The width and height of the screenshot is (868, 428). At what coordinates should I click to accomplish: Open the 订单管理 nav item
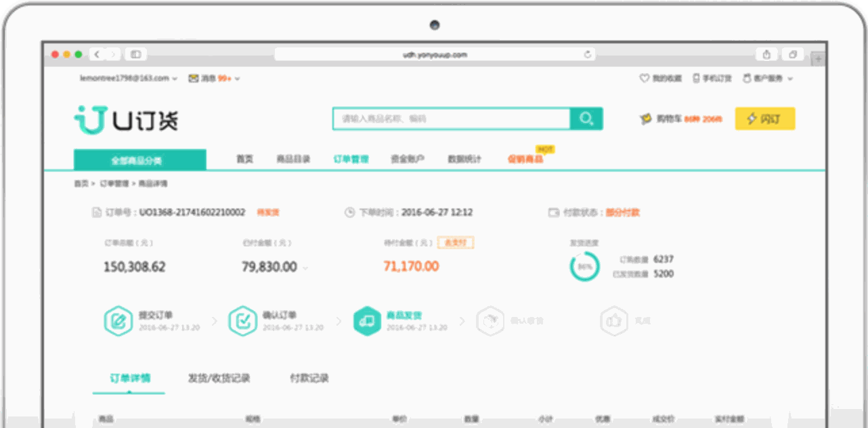[351, 160]
